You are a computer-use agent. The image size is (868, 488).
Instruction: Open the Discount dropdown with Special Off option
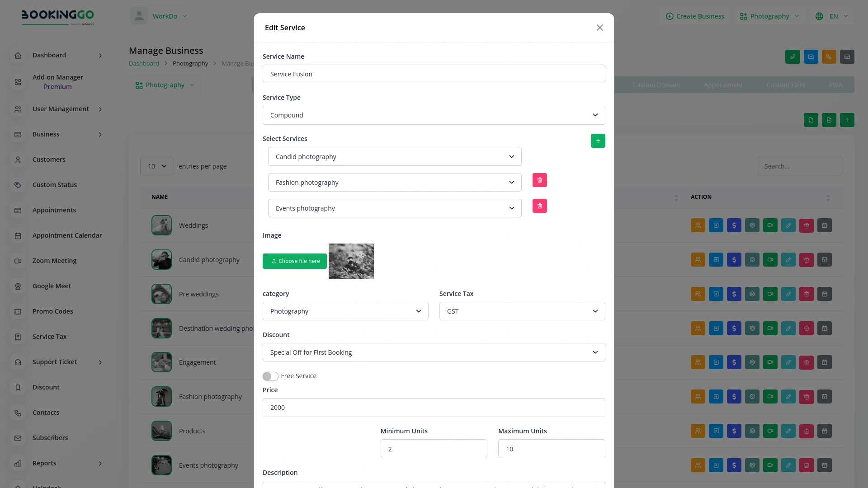[x=434, y=352]
